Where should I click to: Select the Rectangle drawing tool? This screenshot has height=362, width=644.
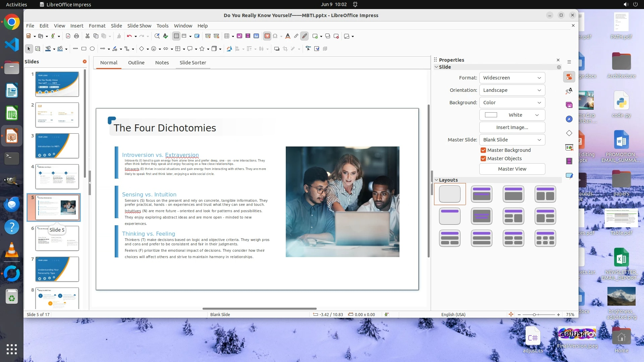click(x=84, y=49)
